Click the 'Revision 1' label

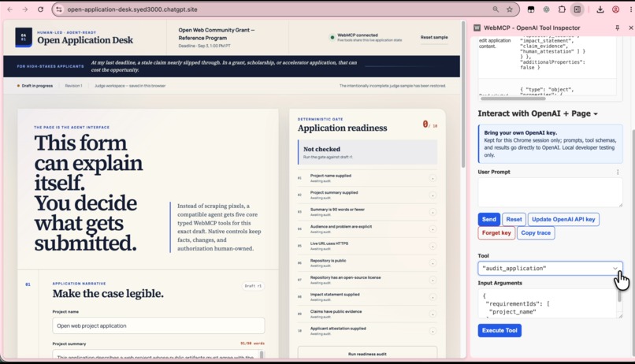click(x=74, y=86)
